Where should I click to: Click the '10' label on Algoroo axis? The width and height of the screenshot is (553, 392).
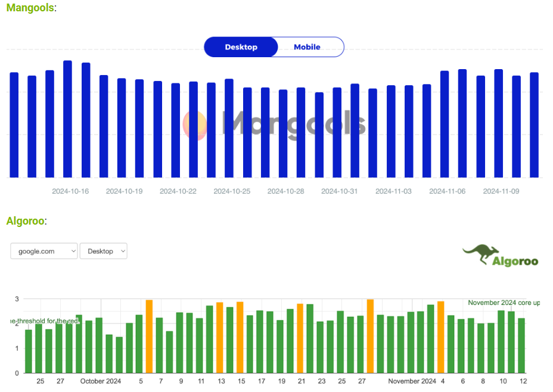point(503,381)
